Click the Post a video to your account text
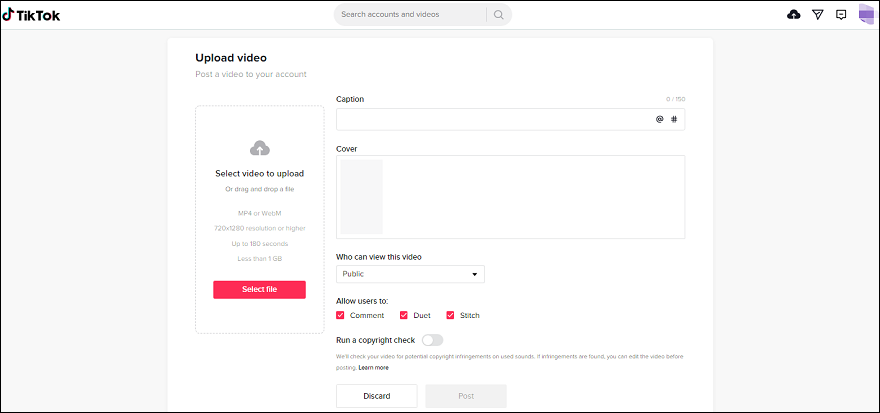The height and width of the screenshot is (413, 880). [x=251, y=74]
